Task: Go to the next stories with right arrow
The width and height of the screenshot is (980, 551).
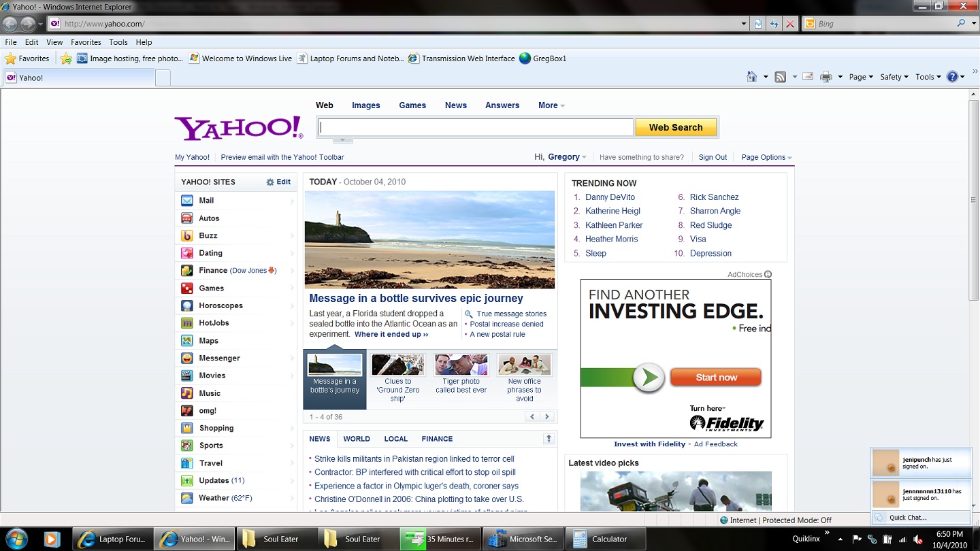Action: point(546,417)
